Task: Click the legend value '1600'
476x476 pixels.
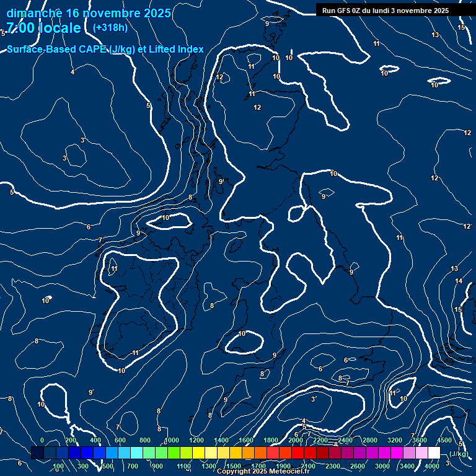Action: [246, 440]
